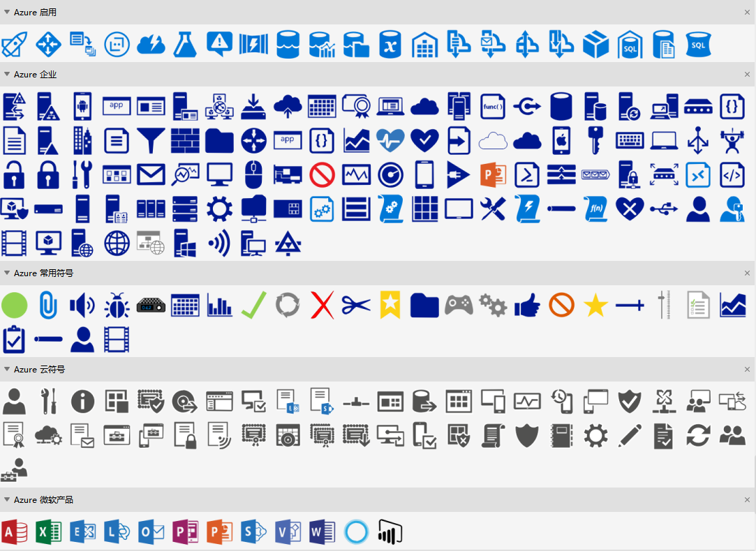The height and width of the screenshot is (551, 756).
Task: Choose the Microsoft Excel icon
Action: [x=48, y=531]
